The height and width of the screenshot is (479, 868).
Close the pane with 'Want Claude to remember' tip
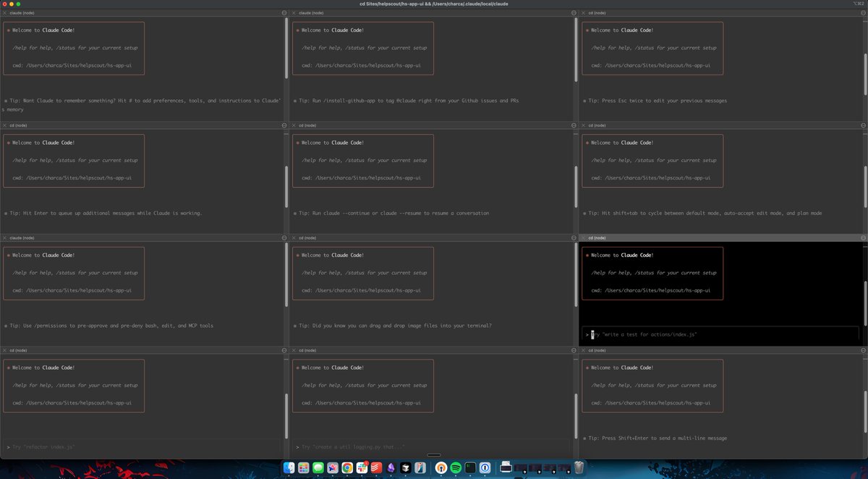pyautogui.click(x=4, y=12)
